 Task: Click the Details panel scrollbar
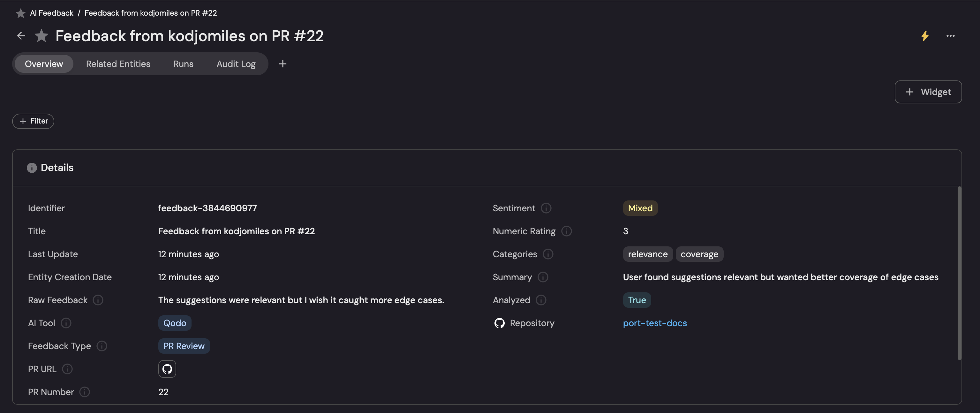(x=959, y=272)
